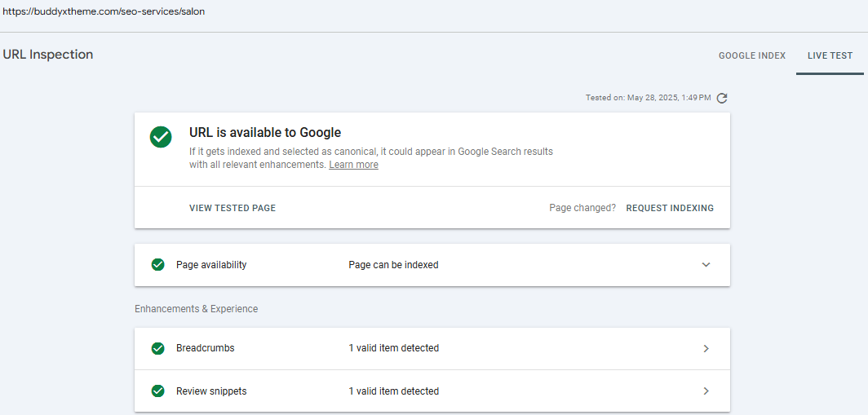
Task: Click the large green checkmark status icon
Action: point(161,137)
